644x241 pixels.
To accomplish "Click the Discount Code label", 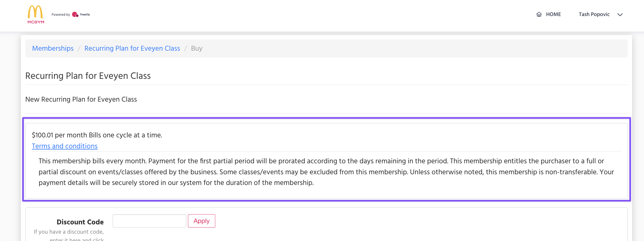I will point(80,222).
